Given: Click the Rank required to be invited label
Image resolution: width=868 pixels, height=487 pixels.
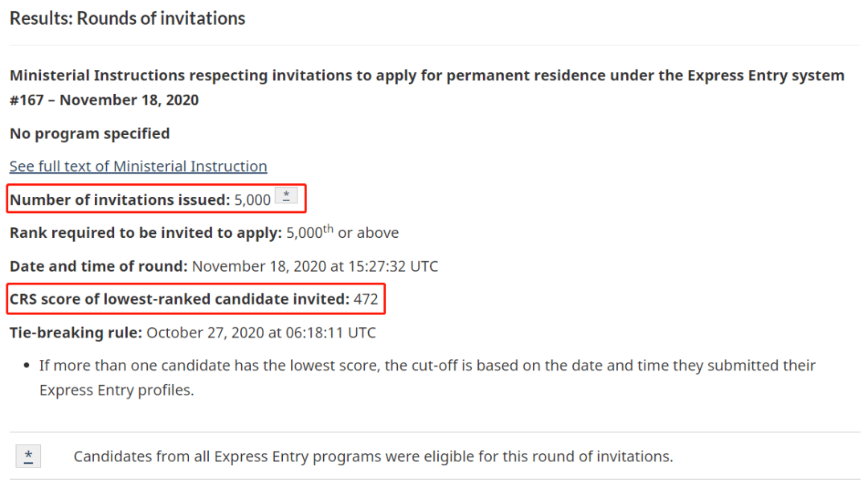Looking at the screenshot, I should tap(146, 232).
